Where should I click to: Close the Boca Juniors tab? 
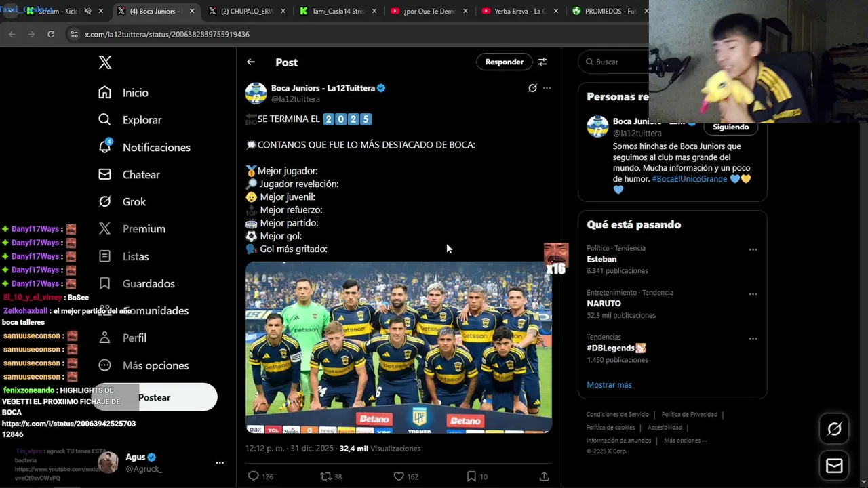pos(192,11)
